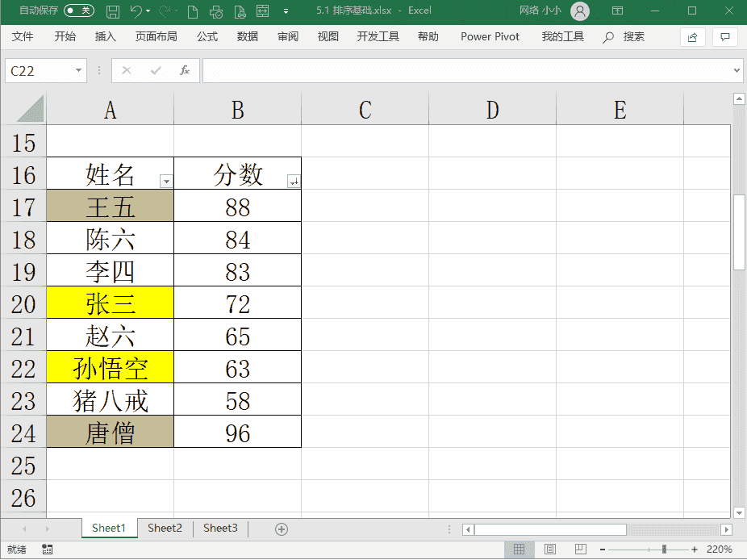Switch to the 页面布局 ribbon tab

[156, 36]
